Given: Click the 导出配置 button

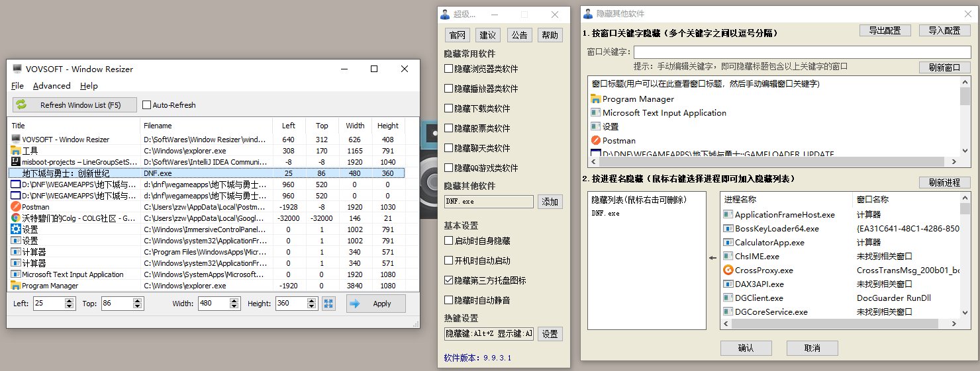Looking at the screenshot, I should coord(885,30).
